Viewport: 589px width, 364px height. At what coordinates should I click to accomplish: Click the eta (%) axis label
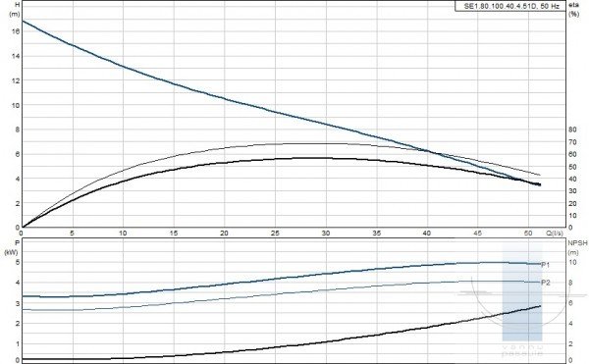pos(574,10)
